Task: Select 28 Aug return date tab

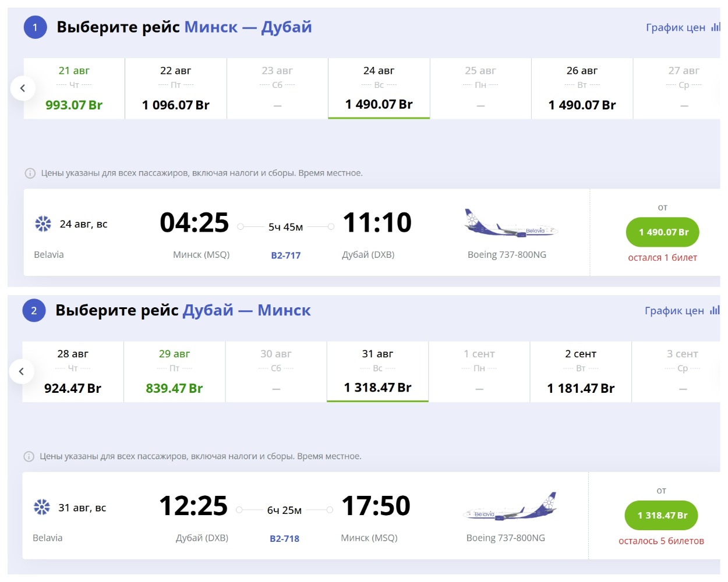Action: tap(73, 371)
